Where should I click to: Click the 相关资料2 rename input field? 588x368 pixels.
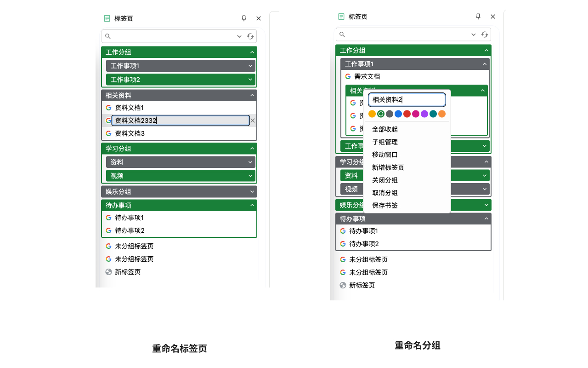click(407, 99)
